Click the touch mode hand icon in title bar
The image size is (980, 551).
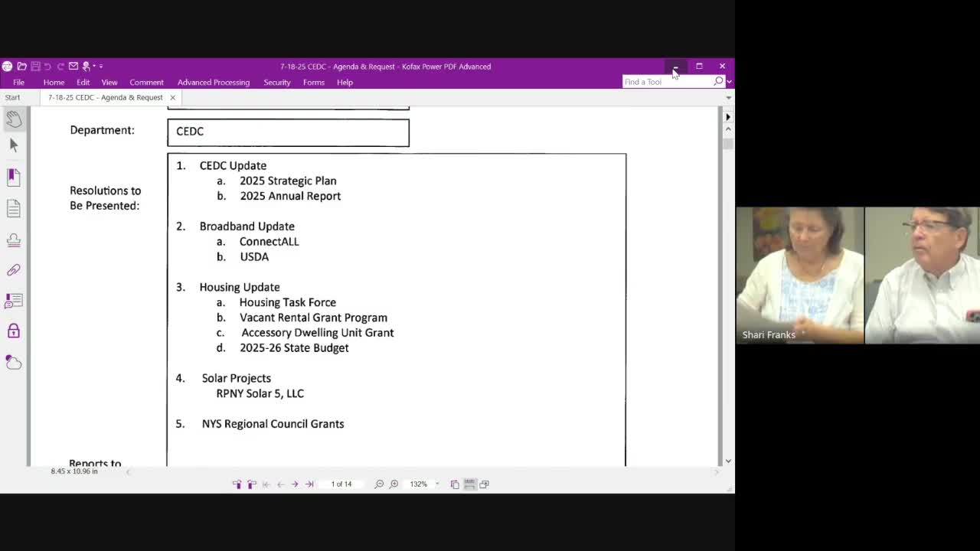(87, 67)
